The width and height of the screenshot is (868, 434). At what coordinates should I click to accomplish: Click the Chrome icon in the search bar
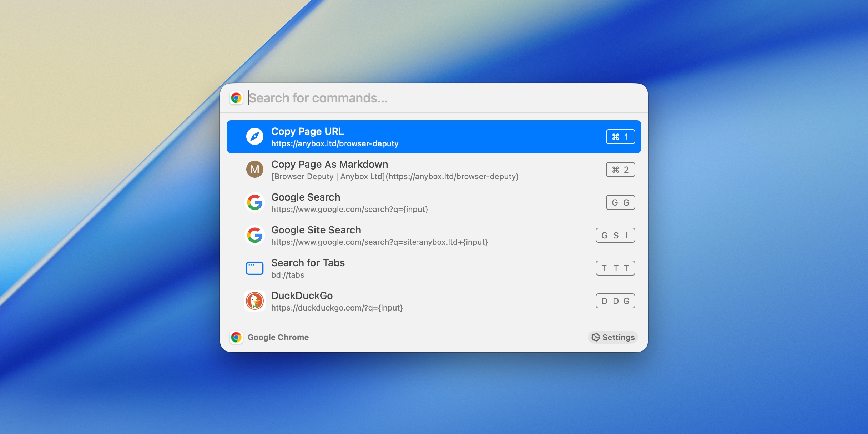pyautogui.click(x=237, y=97)
